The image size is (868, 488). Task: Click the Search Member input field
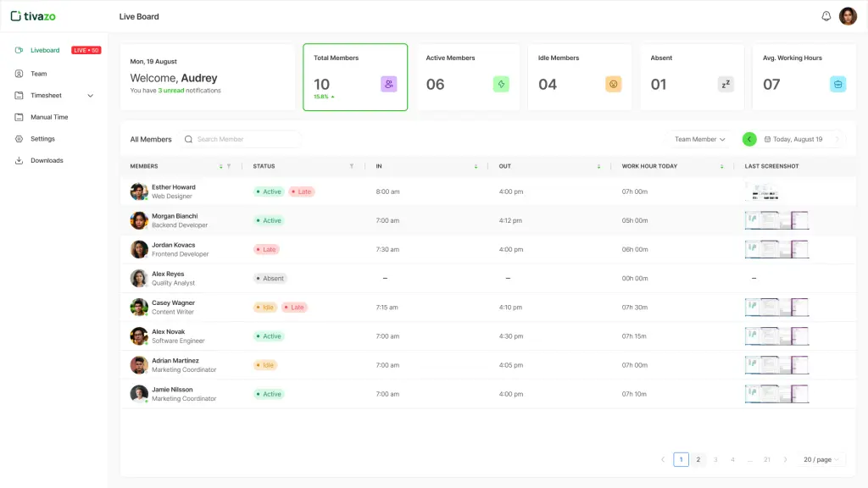pyautogui.click(x=246, y=139)
